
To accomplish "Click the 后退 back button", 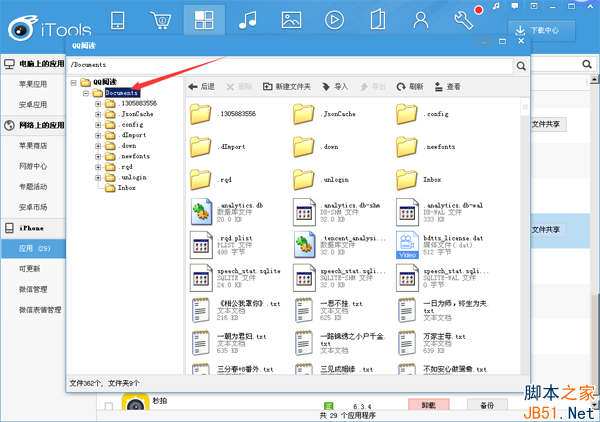I will coord(202,87).
